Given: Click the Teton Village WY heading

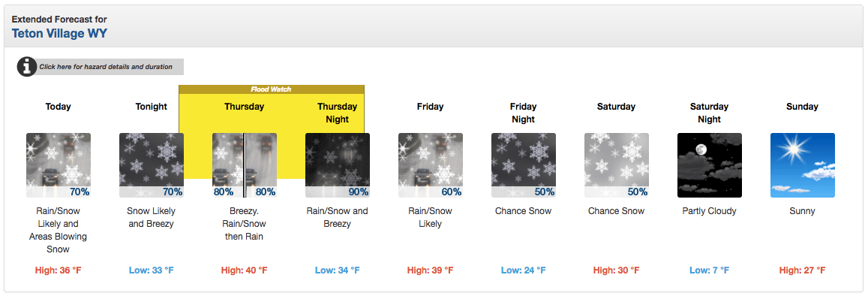Looking at the screenshot, I should [59, 33].
